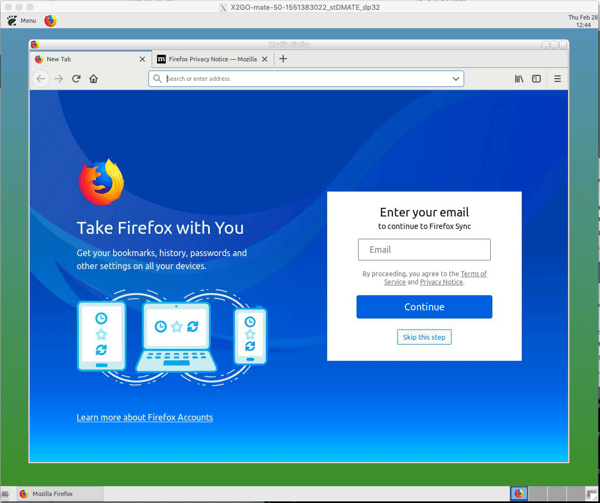Open Learn more about Firefox Accounts link
This screenshot has height=503, width=600.
[144, 417]
